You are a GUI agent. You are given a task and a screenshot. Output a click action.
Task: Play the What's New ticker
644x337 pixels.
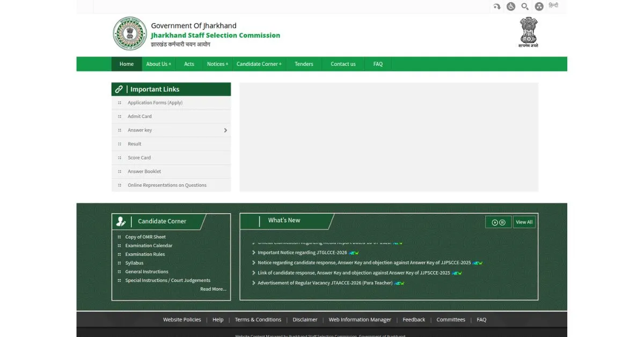click(495, 222)
